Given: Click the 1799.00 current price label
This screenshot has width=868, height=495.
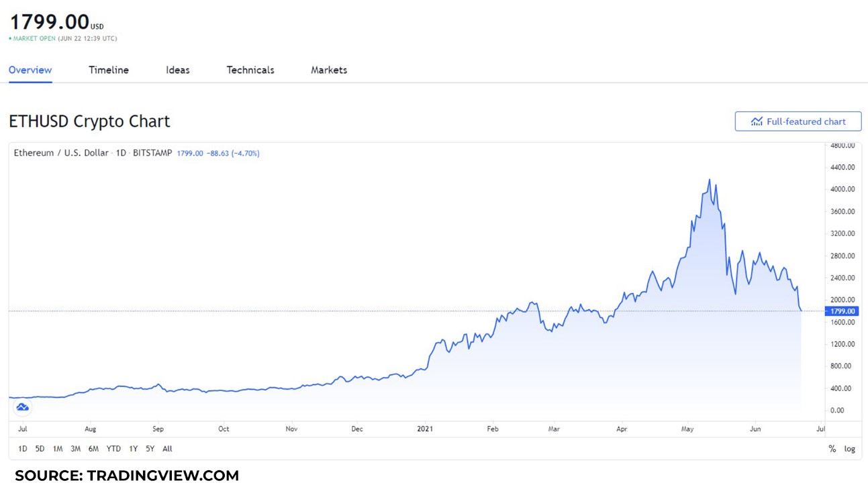Looking at the screenshot, I should [x=842, y=311].
